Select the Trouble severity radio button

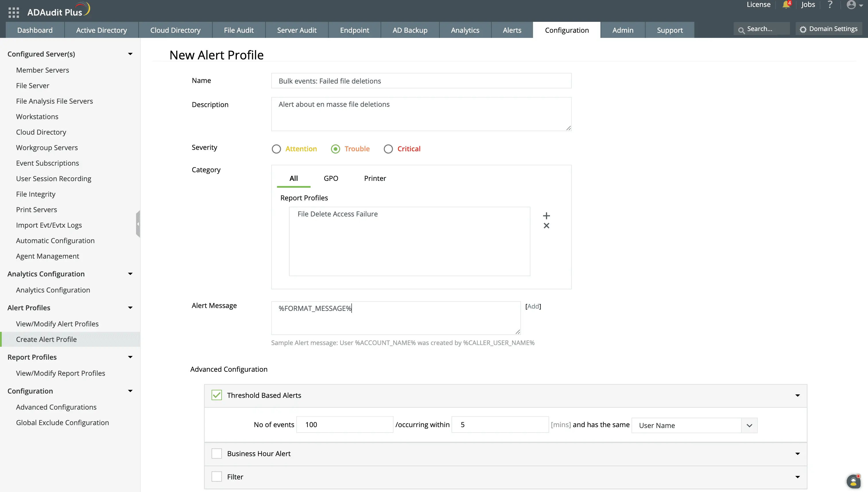(x=335, y=149)
